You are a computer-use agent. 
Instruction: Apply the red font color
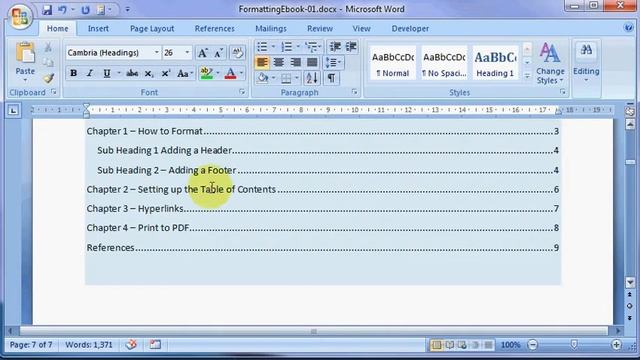[231, 73]
